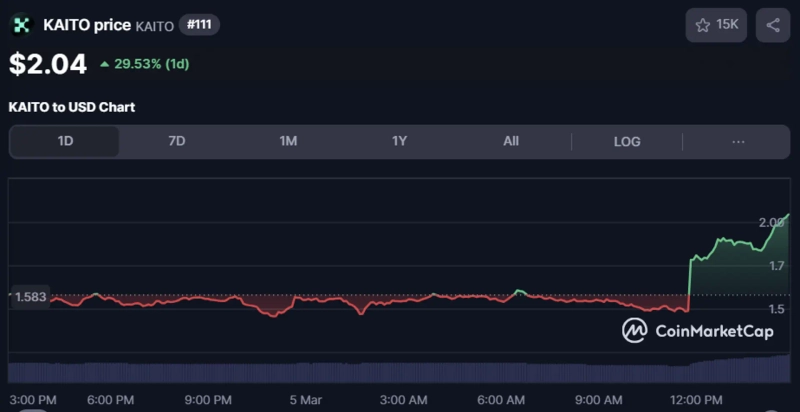Viewport: 800px width, 412px height.
Task: Switch chart to 7D range
Action: point(177,141)
